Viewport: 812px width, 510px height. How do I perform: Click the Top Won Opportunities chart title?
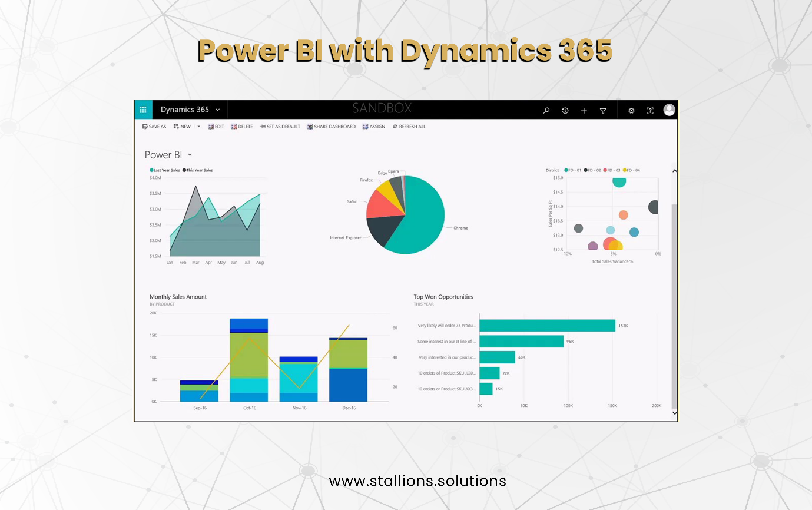pos(443,297)
